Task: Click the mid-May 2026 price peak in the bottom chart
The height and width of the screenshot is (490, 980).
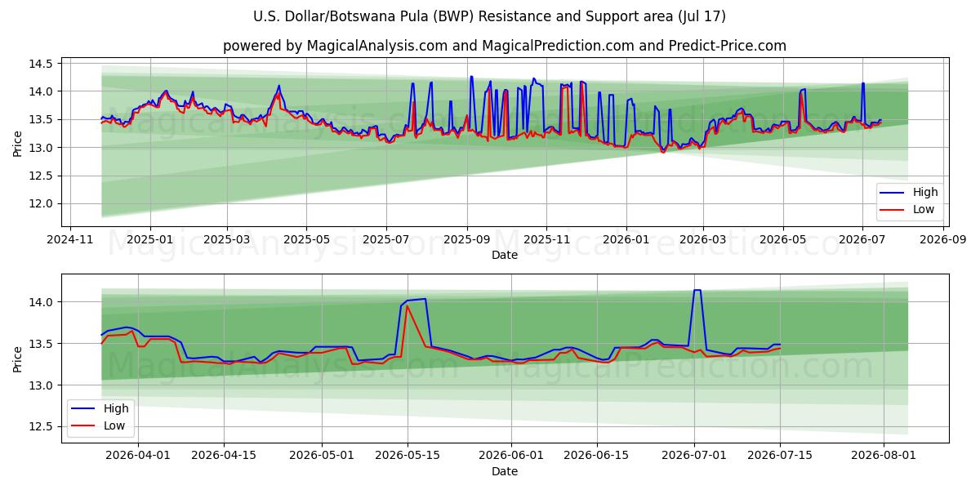Action: 416,300
